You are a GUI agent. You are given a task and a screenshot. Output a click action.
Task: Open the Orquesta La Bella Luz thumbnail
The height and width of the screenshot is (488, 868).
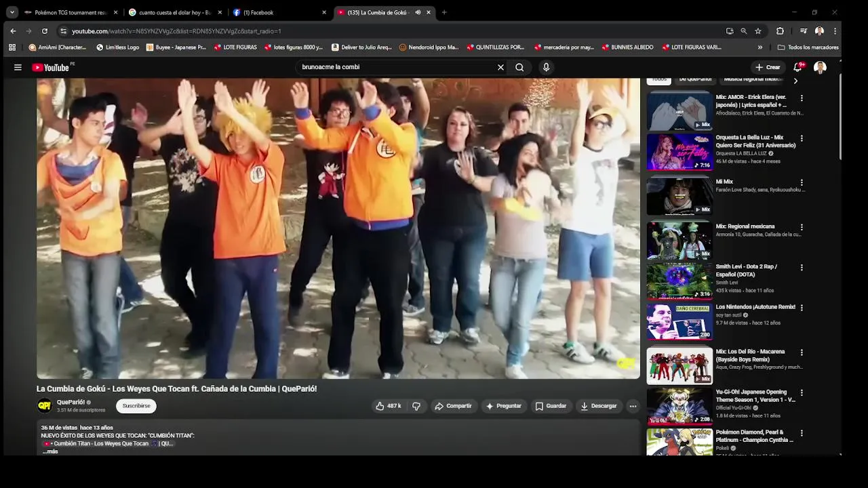click(679, 152)
